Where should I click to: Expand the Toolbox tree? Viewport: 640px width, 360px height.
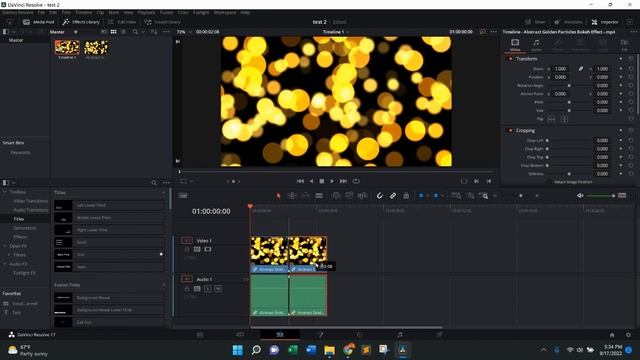point(5,192)
